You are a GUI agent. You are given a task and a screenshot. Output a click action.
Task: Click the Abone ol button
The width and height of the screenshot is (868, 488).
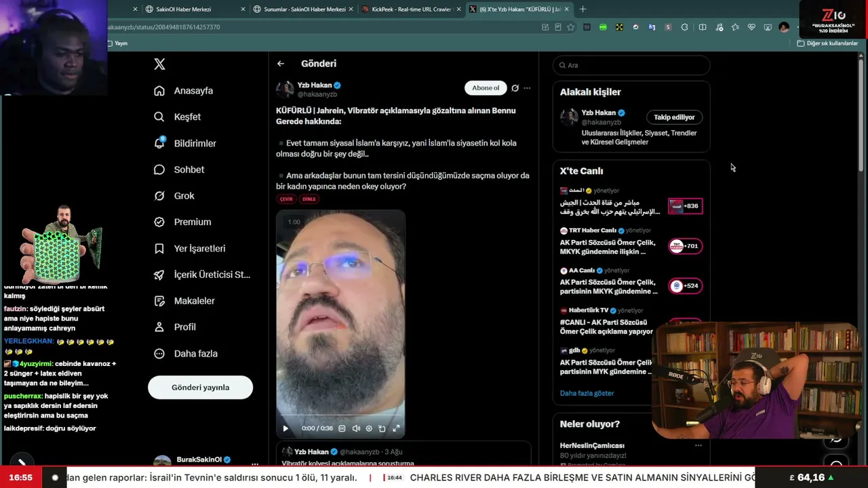(x=486, y=88)
